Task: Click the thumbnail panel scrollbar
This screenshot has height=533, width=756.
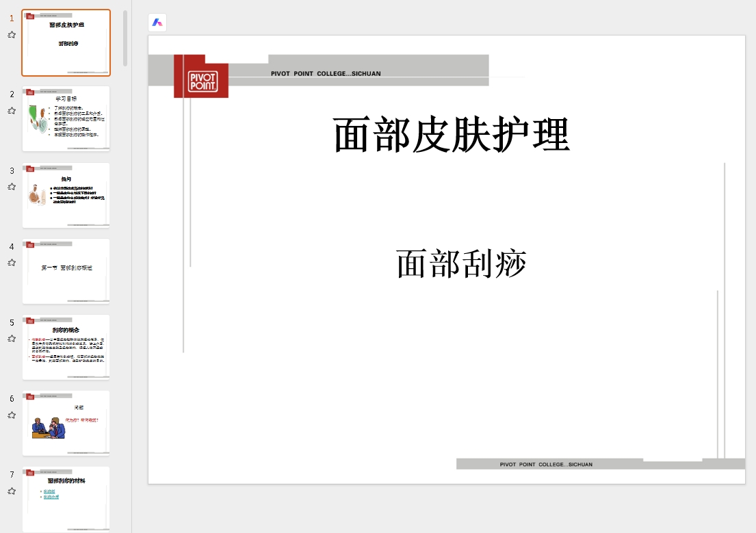Action: 125,39
